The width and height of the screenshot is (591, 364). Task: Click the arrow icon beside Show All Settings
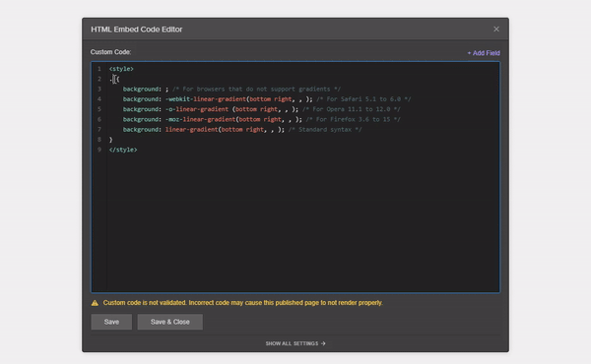pos(323,343)
